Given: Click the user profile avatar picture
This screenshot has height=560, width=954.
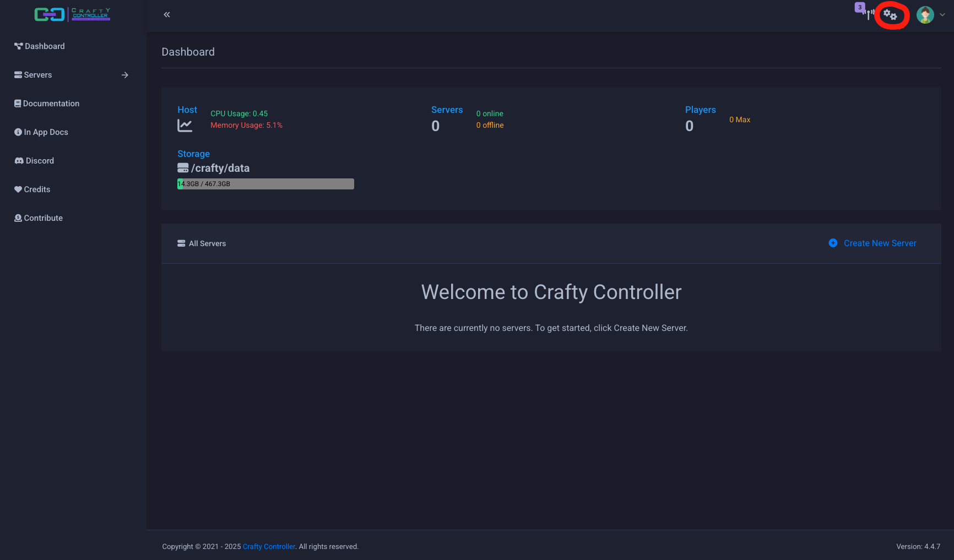Looking at the screenshot, I should 925,15.
